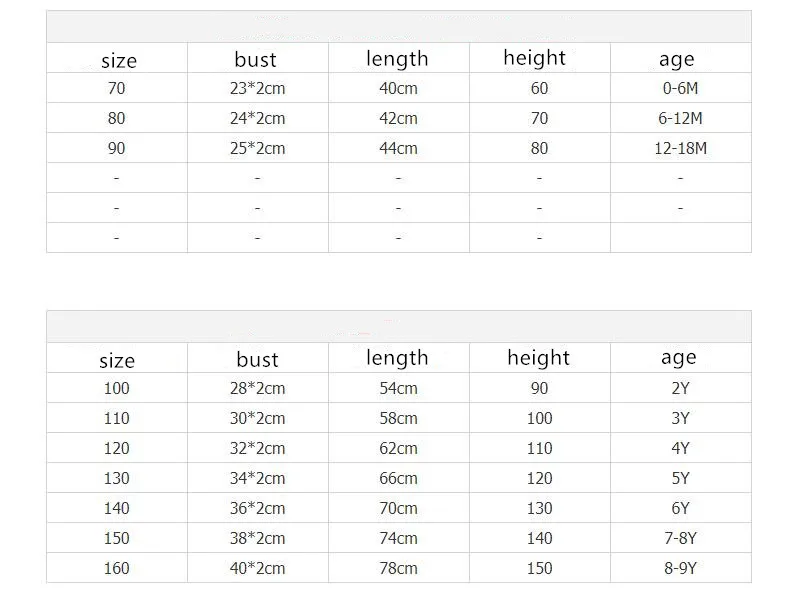Screen dimensions: 800x600
Task: Click the '66cm' length cell
Action: point(398,479)
